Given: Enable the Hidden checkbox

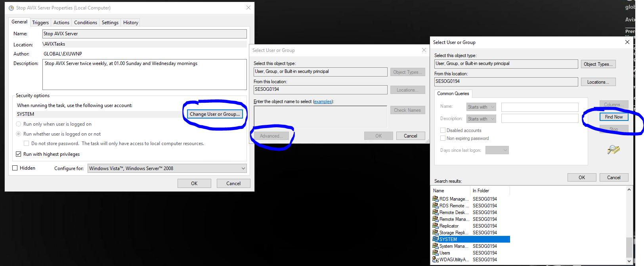Looking at the screenshot, I should (x=15, y=168).
